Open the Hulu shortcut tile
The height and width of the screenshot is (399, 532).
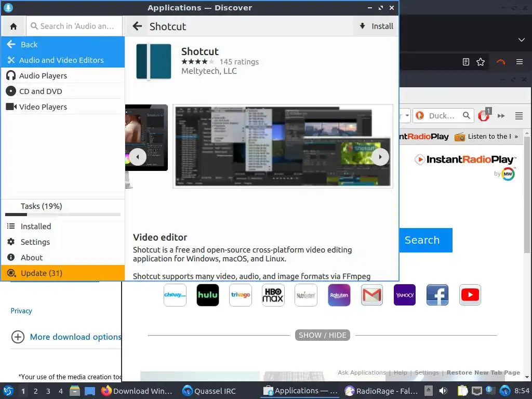[x=208, y=295]
